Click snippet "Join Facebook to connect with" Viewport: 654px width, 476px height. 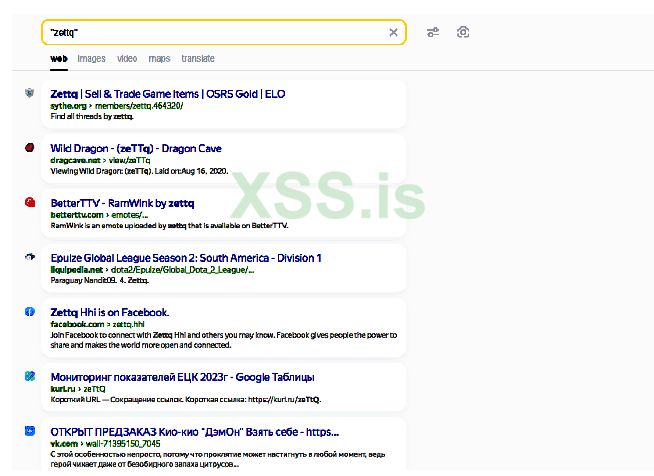tap(224, 340)
